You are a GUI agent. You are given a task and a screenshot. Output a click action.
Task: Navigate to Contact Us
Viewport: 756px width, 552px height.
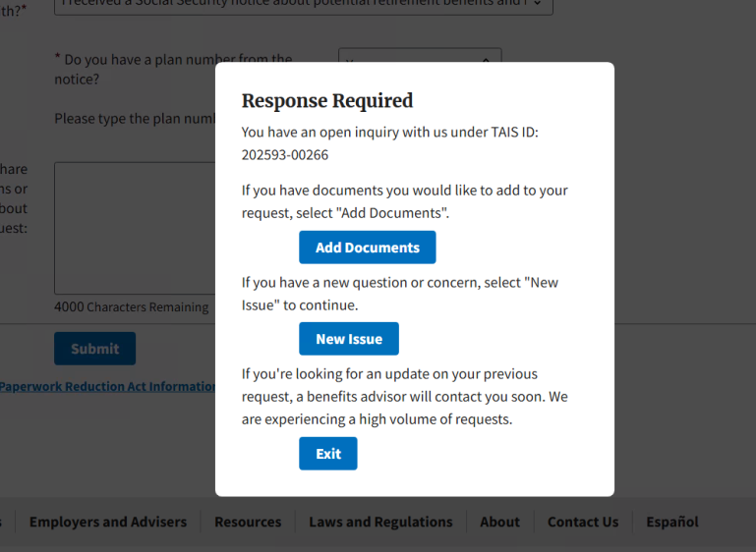pyautogui.click(x=583, y=522)
